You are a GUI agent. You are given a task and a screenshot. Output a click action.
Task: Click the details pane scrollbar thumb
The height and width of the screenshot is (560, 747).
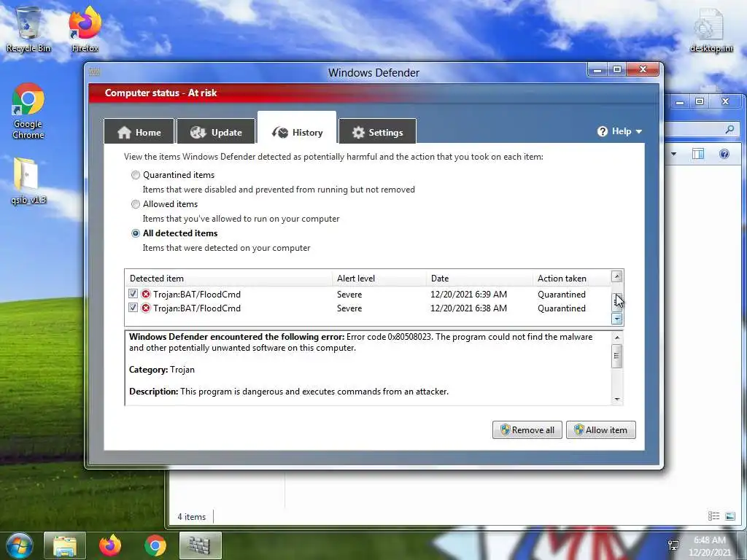click(616, 356)
